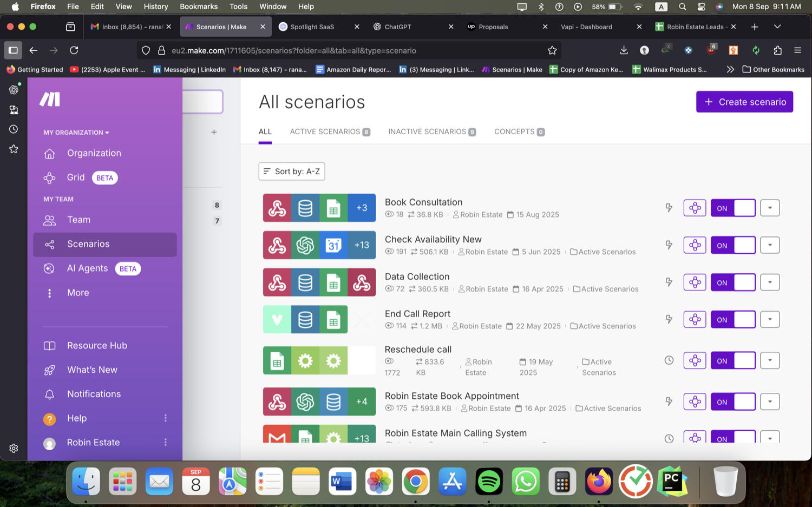Switch to CONCEPTS tab
Screen dimensions: 812x507
pyautogui.click(x=519, y=131)
